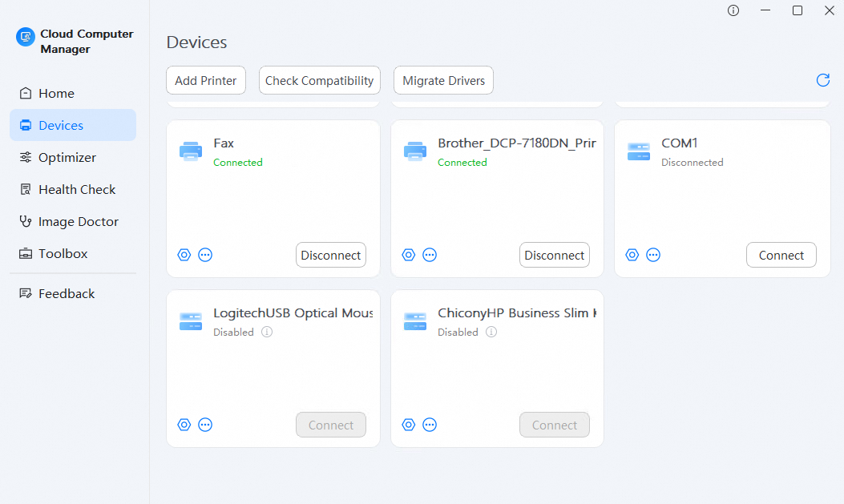View info for disabled LogitechUSB Optical Mouse
The width and height of the screenshot is (844, 504).
tap(265, 332)
